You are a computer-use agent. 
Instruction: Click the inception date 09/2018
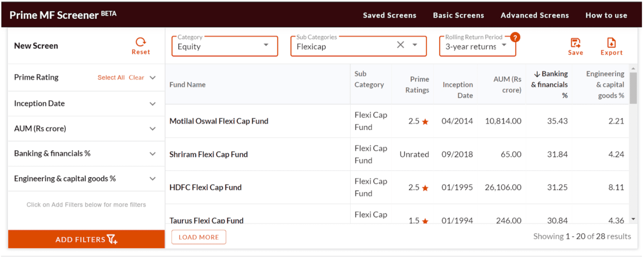457,154
